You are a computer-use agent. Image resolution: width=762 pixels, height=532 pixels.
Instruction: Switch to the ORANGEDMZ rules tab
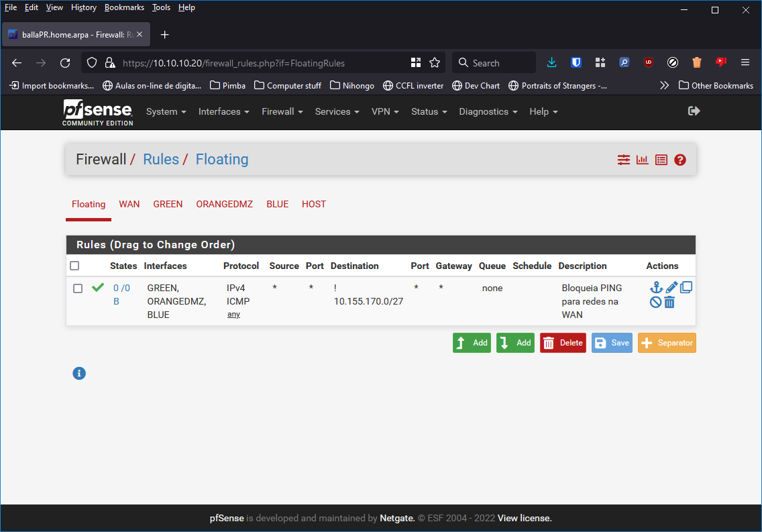point(224,205)
